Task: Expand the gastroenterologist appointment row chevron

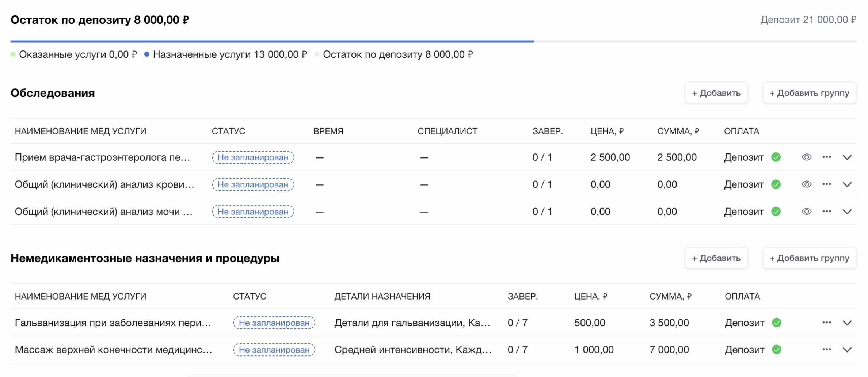Action: coord(847,157)
